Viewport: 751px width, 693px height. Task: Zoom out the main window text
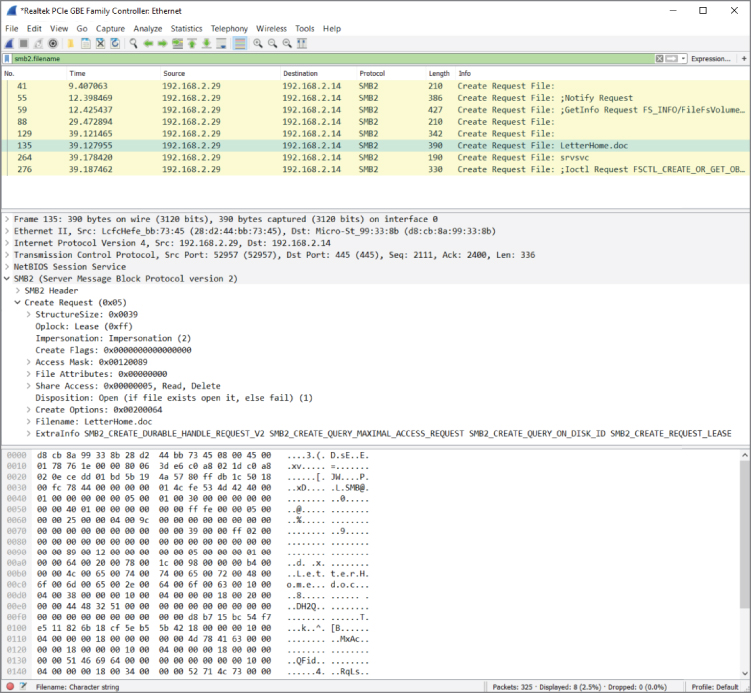273,44
